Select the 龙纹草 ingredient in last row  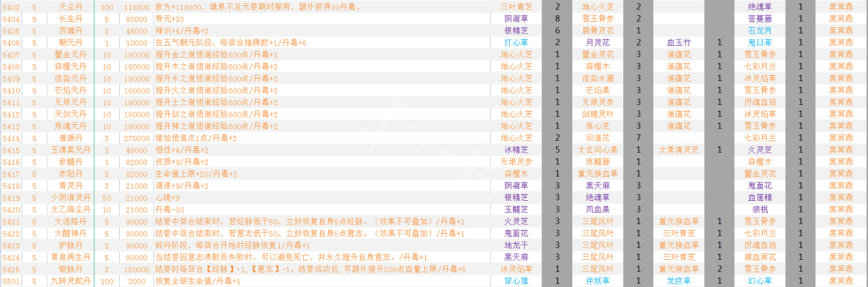click(x=679, y=281)
